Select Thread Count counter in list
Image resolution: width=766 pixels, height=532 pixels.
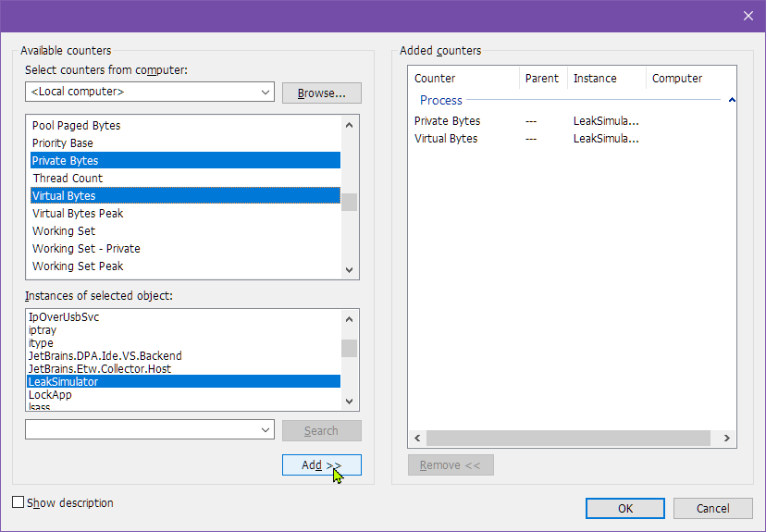click(x=68, y=178)
